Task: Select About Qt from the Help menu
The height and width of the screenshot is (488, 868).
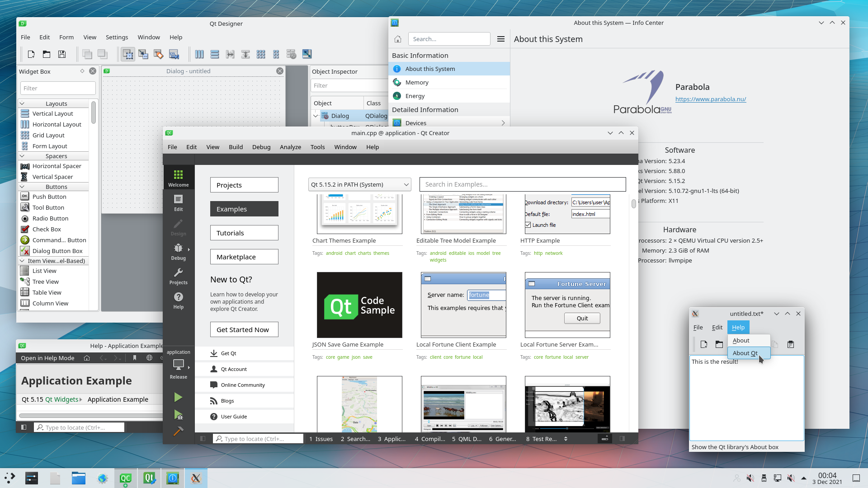Action: tap(745, 353)
